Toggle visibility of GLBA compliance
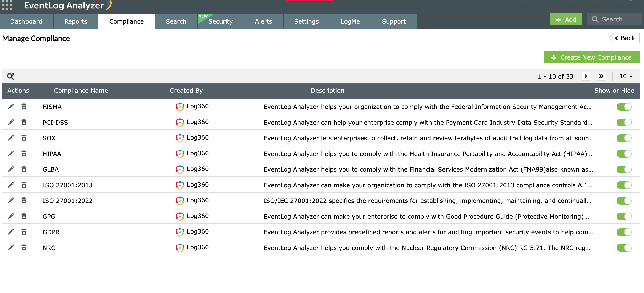The image size is (644, 293). 624,170
